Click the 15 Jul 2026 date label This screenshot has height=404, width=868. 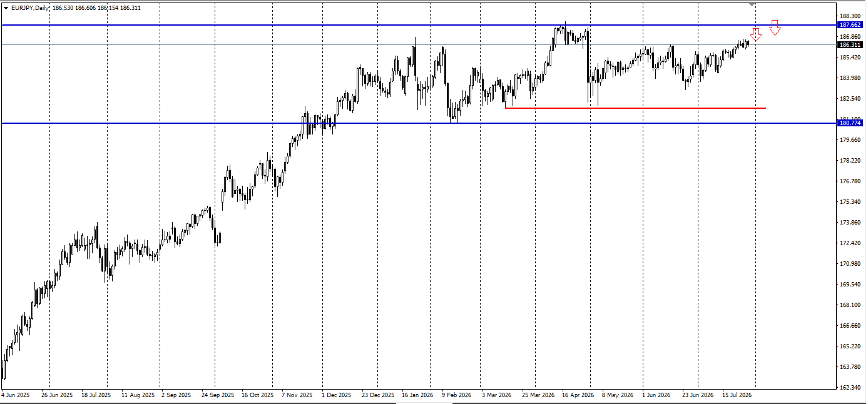click(x=737, y=395)
